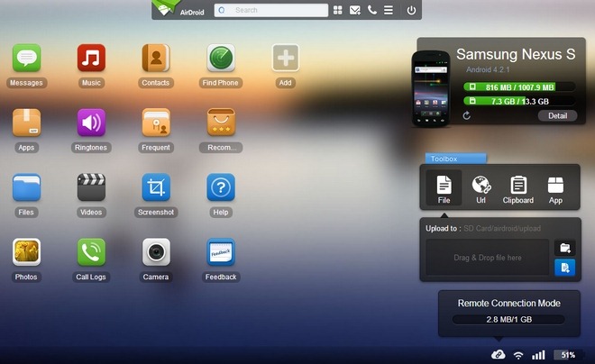Open the Help question mark icon

pos(221,187)
